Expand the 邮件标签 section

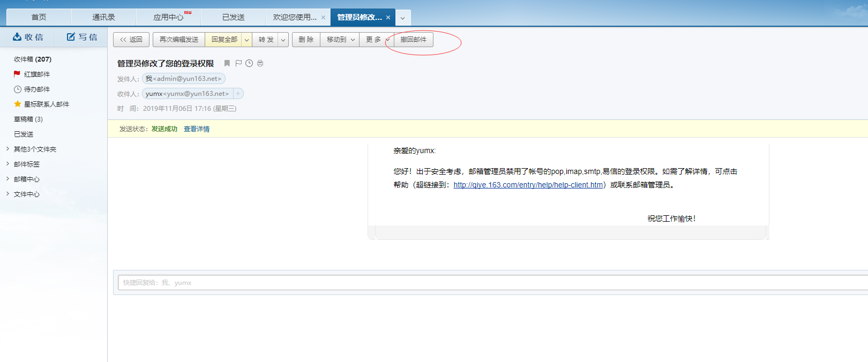8,164
